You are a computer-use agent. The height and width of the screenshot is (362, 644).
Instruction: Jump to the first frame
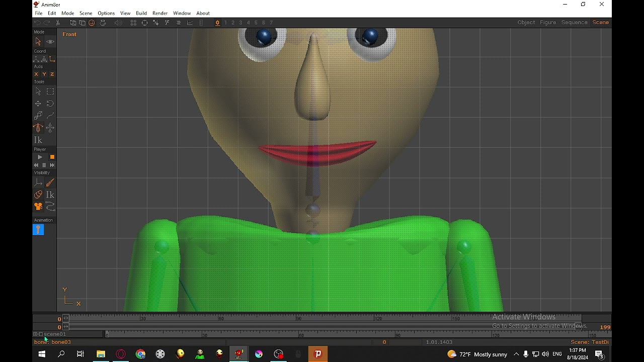(x=36, y=165)
